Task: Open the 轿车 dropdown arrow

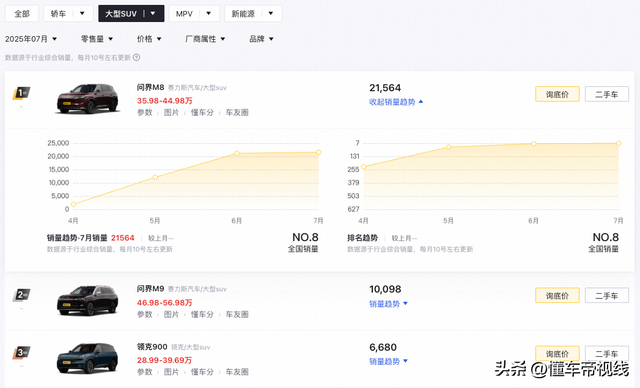Action: [82, 13]
